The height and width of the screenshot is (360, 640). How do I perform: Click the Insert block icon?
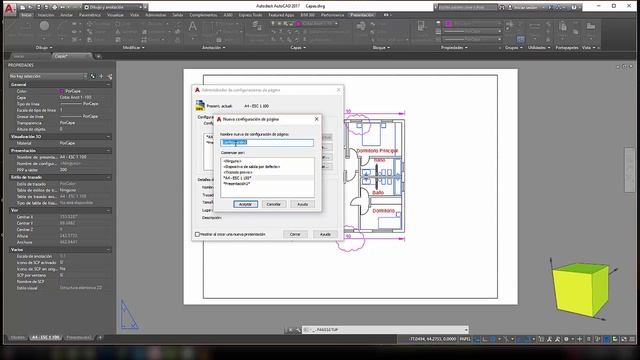(x=361, y=26)
